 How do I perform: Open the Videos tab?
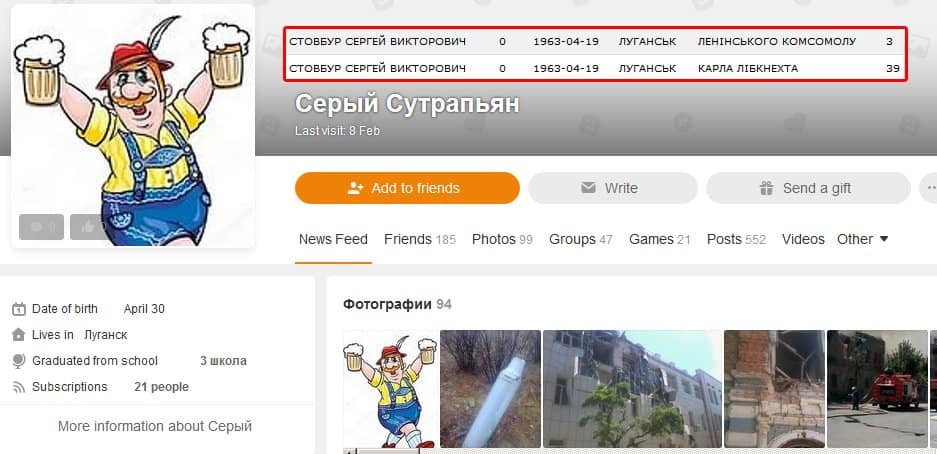(x=803, y=240)
